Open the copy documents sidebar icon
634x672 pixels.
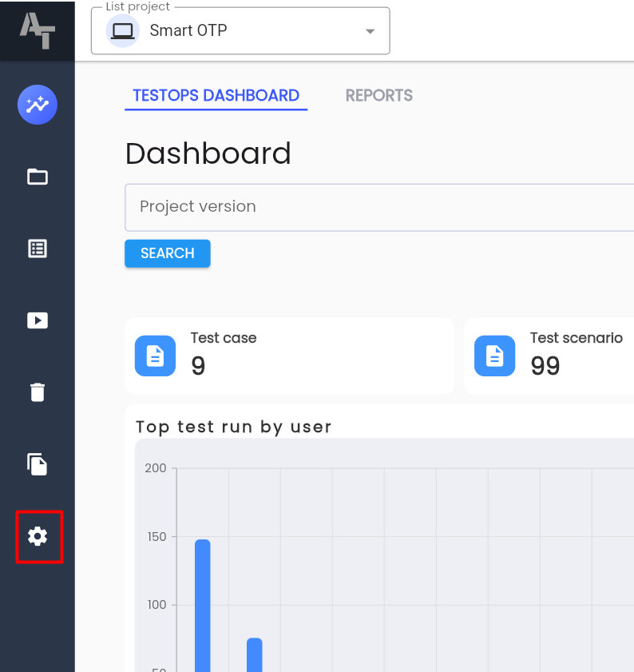[x=38, y=464]
